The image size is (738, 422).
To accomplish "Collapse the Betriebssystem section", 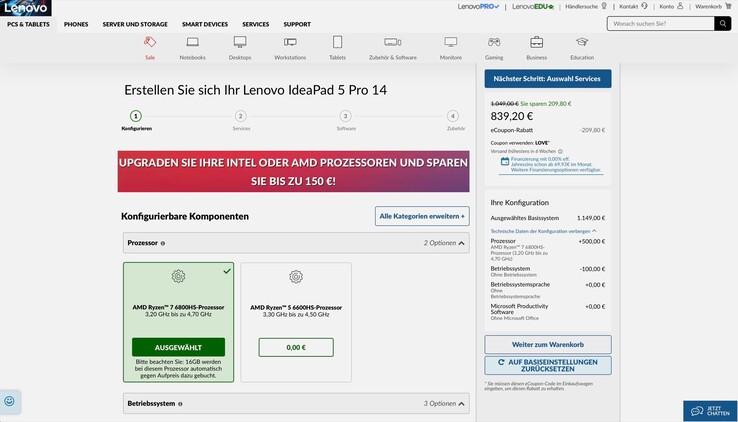I will point(461,404).
